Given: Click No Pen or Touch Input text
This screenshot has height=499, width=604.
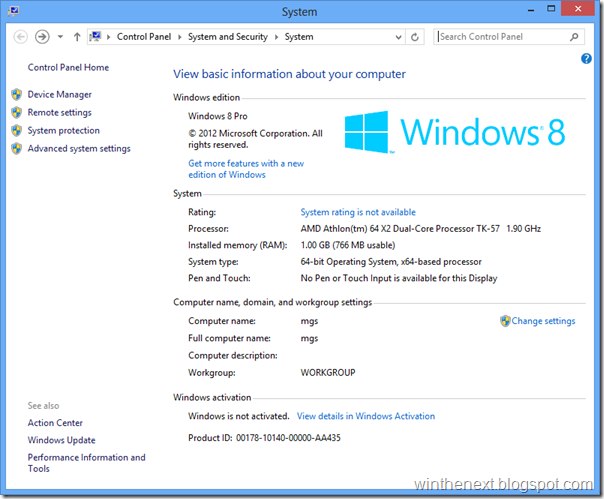Looking at the screenshot, I should coord(399,278).
